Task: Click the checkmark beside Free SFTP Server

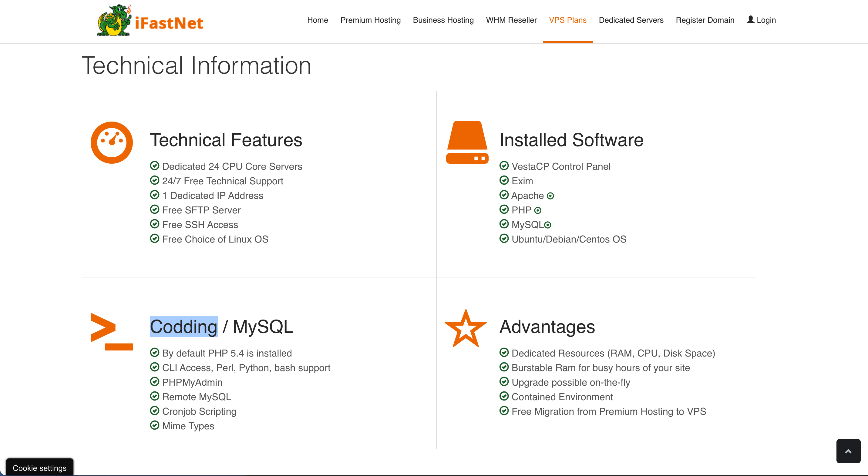Action: coord(155,210)
